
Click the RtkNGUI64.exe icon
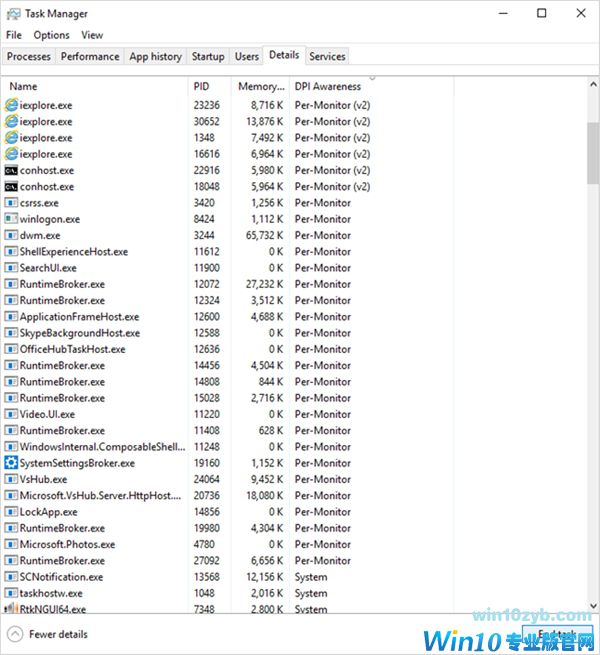click(11, 608)
